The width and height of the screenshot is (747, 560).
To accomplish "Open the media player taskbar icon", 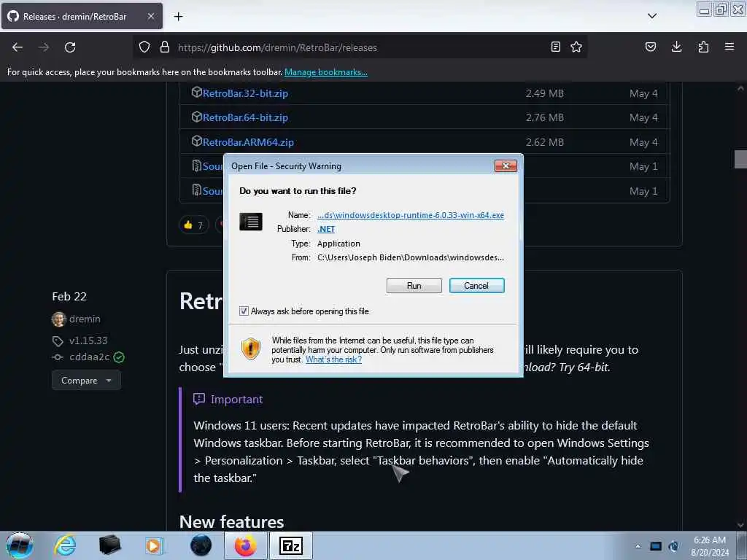I will coord(154,545).
